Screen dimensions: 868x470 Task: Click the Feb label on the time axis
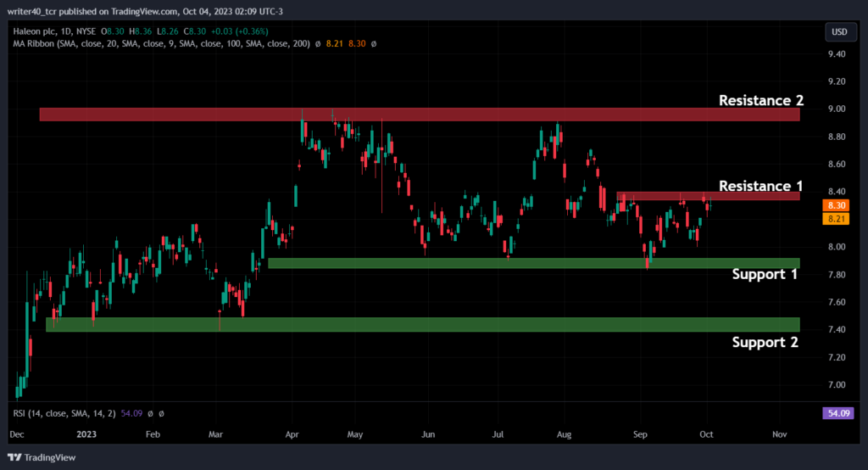[153, 434]
